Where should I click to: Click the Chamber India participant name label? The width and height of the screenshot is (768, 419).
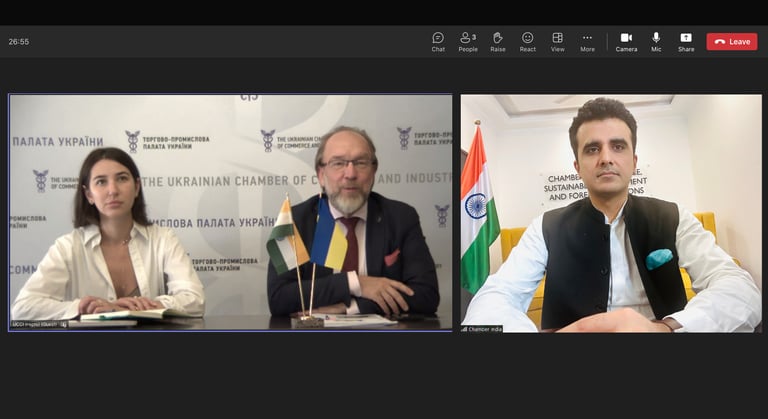(x=482, y=329)
